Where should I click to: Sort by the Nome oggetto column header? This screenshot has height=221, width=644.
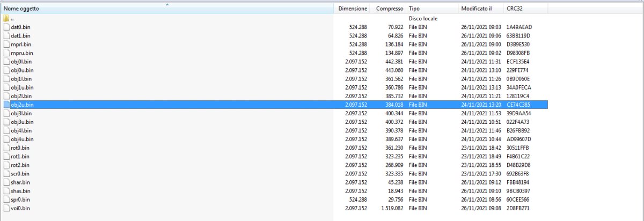tap(168, 9)
